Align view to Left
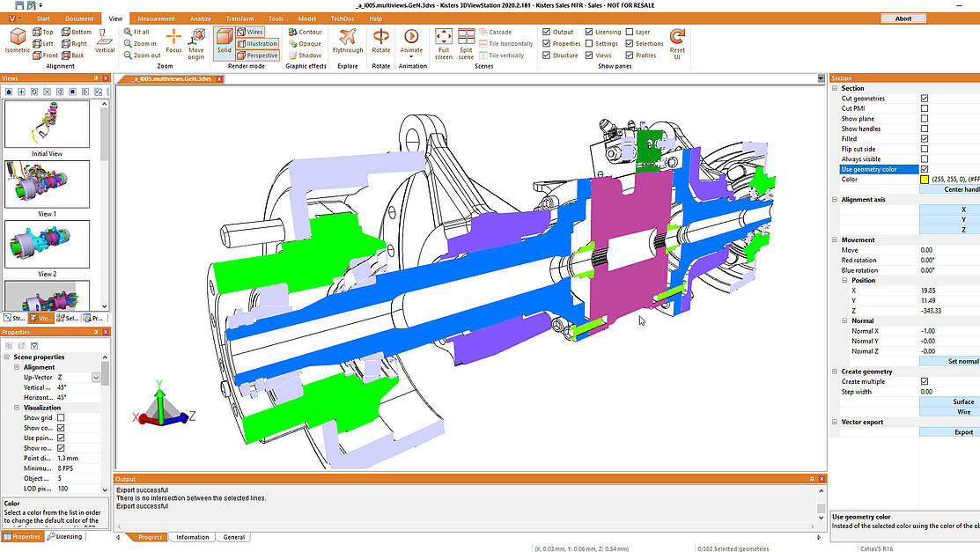The width and height of the screenshot is (980, 552). [43, 44]
